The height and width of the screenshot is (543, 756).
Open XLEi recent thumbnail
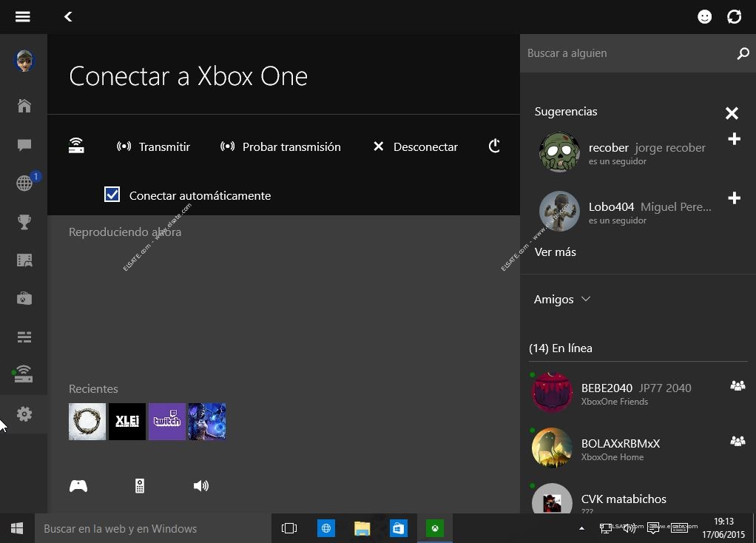(x=127, y=422)
